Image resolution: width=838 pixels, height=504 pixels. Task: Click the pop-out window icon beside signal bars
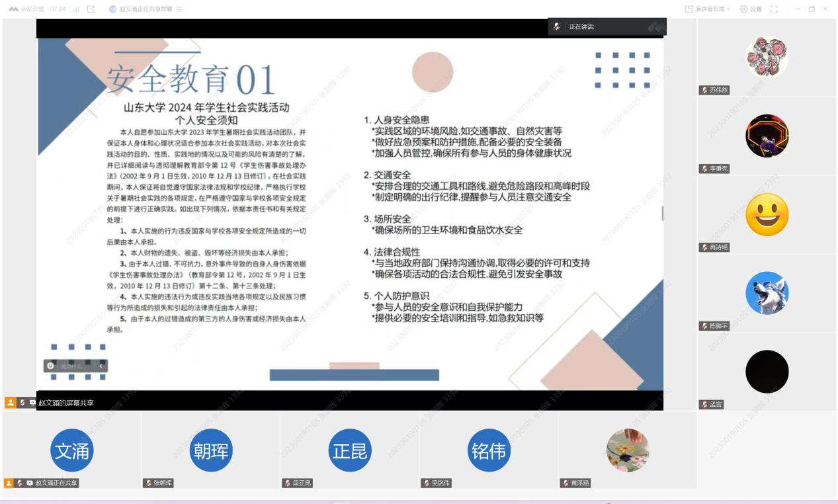[x=91, y=9]
